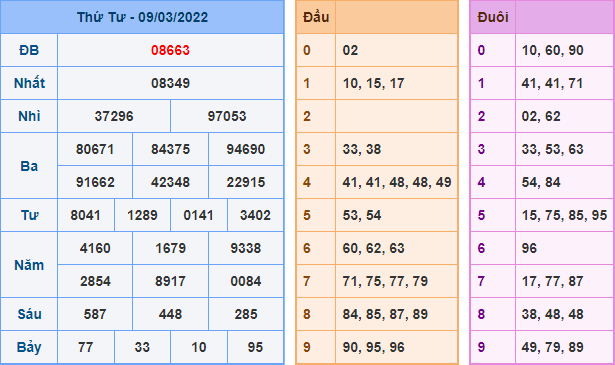Select number 77 in the Bảy row
Image resolution: width=615 pixels, height=365 pixels.
pyautogui.click(x=86, y=347)
